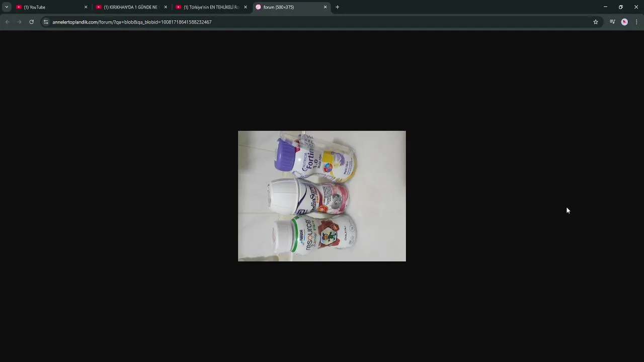Bookmark this page with star icon
Viewport: 644px width, 362px height.
(596, 22)
